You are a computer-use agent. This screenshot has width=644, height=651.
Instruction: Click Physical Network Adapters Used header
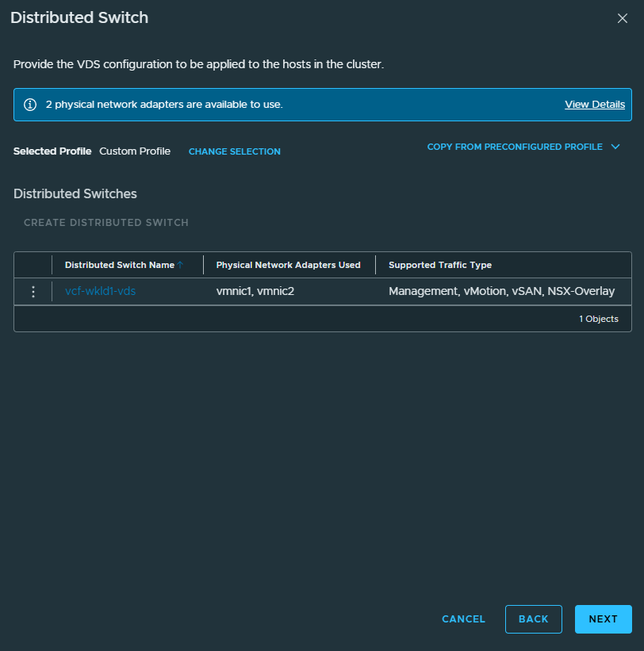288,265
